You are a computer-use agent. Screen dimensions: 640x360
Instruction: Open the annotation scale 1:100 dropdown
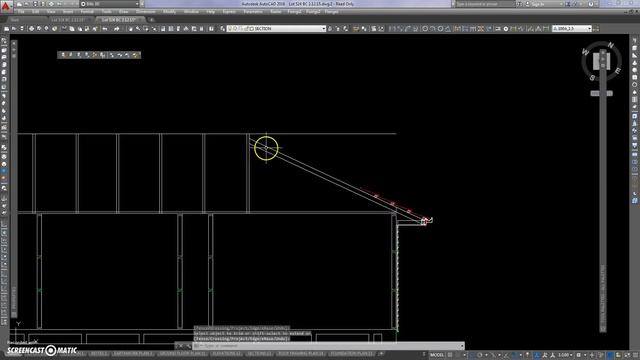coord(566,355)
